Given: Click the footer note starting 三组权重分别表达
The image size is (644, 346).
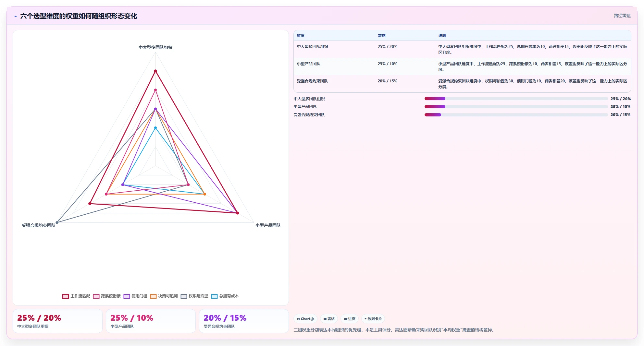Looking at the screenshot, I should click(x=395, y=330).
